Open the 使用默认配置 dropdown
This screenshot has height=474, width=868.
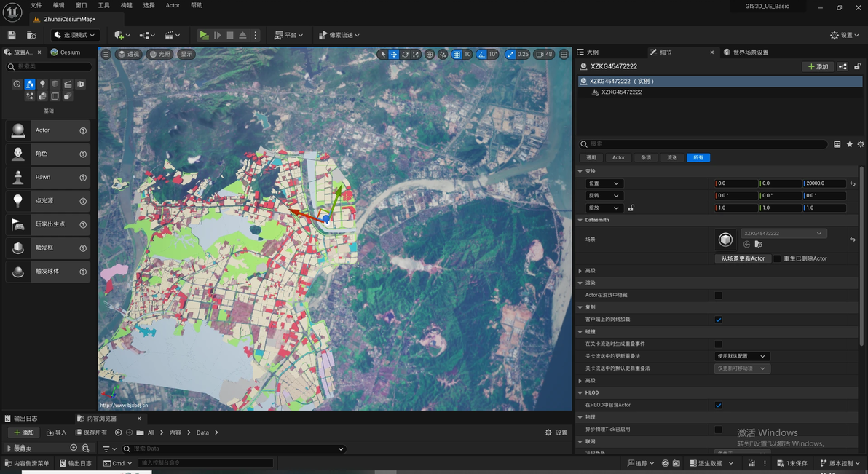click(741, 356)
